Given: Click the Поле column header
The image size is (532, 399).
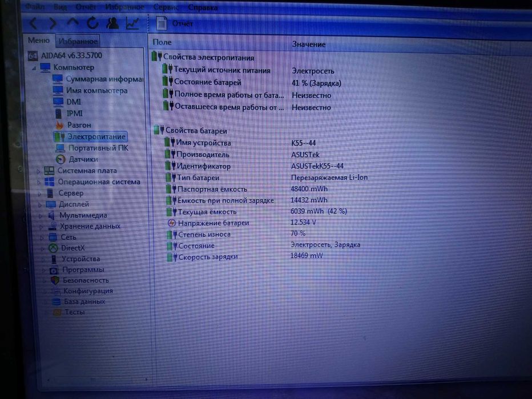Looking at the screenshot, I should pyautogui.click(x=162, y=42).
